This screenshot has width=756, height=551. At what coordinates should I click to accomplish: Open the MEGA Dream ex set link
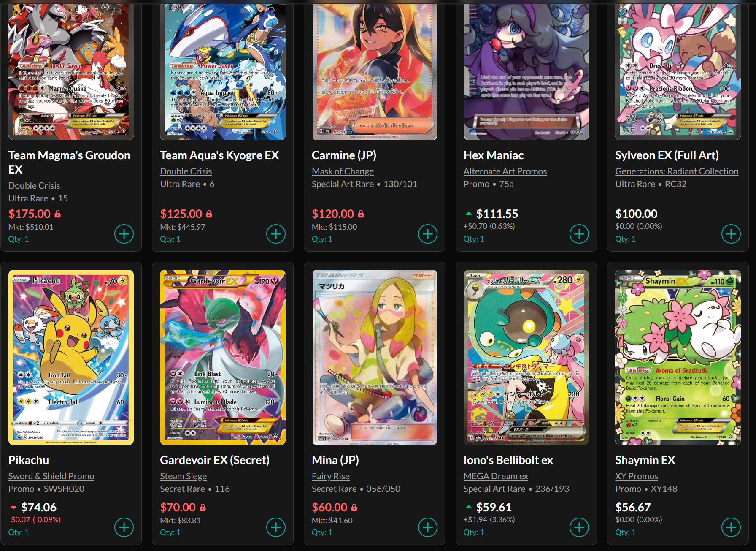(496, 476)
